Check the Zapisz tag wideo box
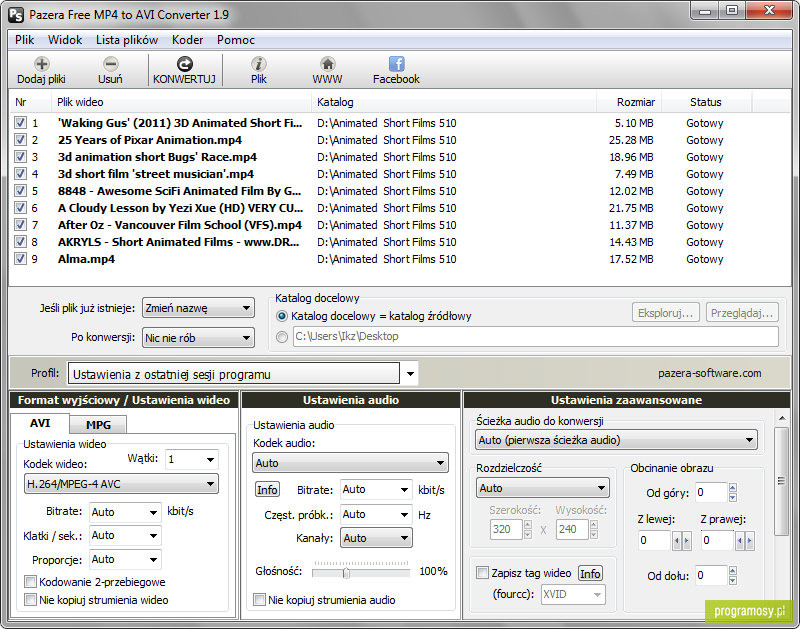800x629 pixels. pos(482,573)
